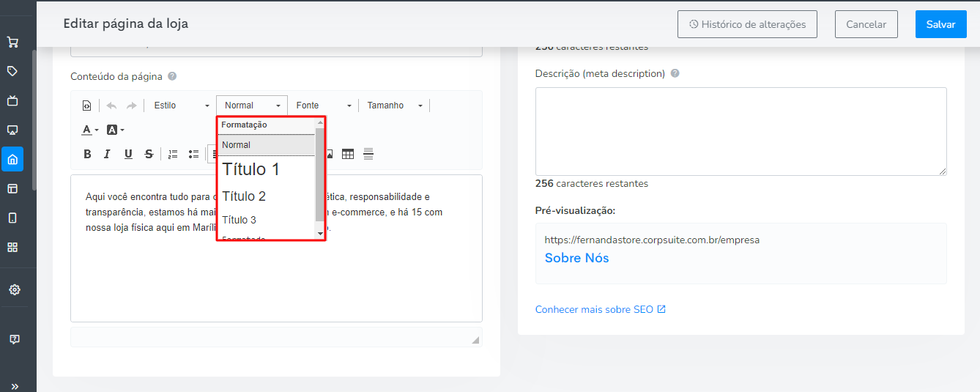Open the apps grid section in sidebar

click(x=12, y=247)
